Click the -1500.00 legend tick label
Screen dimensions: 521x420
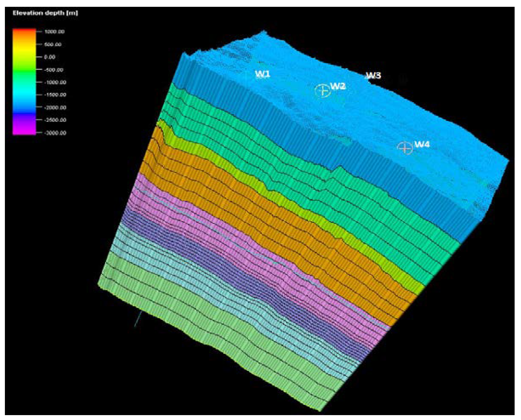tap(55, 95)
